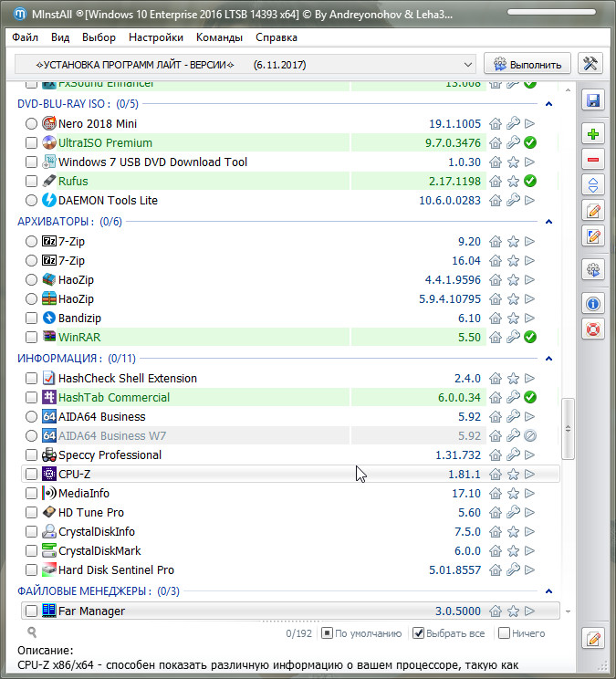Check the Hard Disk Sentinel Pro checkbox

(31, 569)
